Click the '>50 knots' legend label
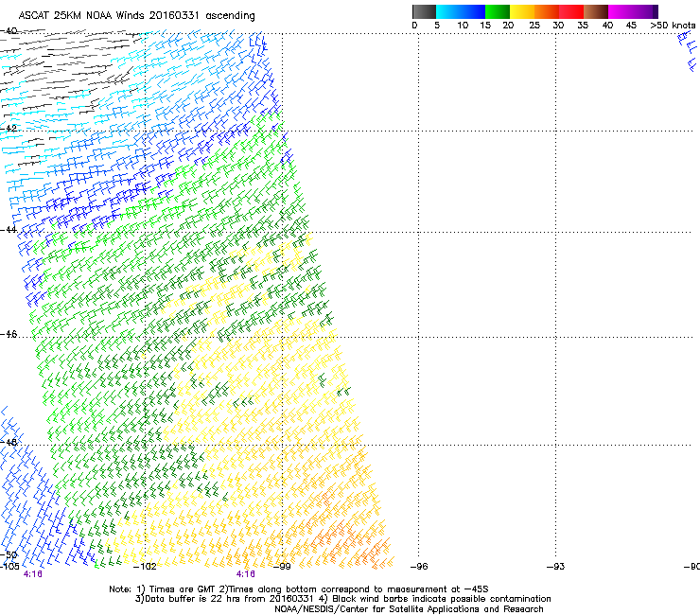This screenshot has width=700, height=615. (673, 26)
